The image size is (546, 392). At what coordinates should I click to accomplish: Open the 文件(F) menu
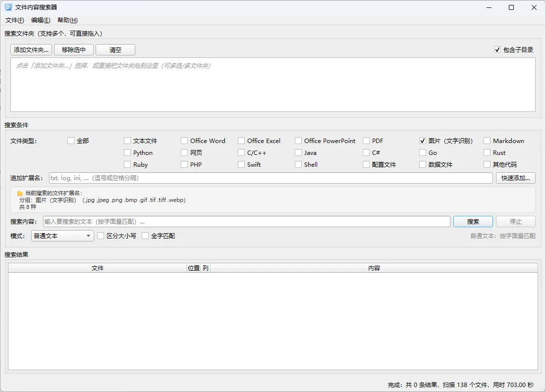[x=15, y=20]
